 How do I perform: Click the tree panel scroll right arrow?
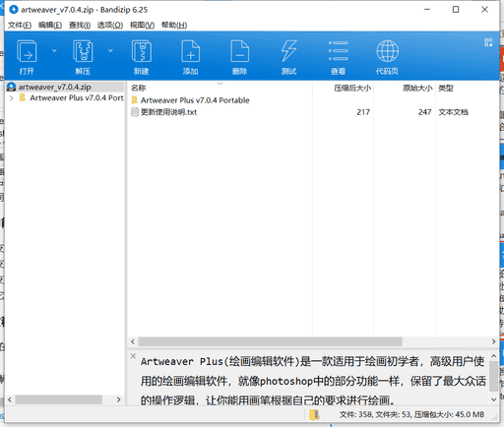(119, 399)
